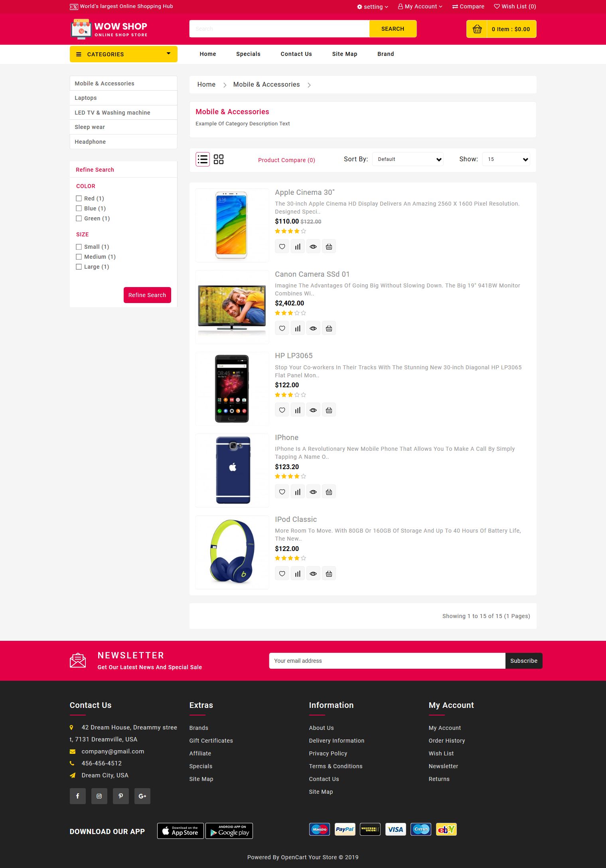
Task: Focus the newsletter email address field
Action: (x=387, y=661)
